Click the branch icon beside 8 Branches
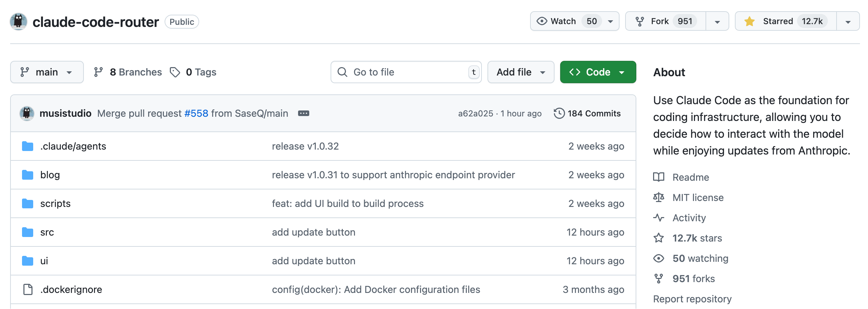 pos(99,72)
